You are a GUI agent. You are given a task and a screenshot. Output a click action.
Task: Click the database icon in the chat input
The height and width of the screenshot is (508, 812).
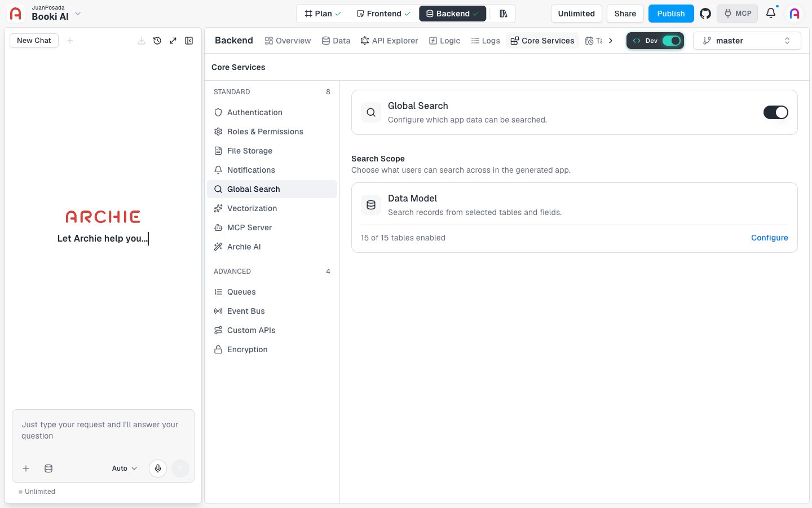[48, 468]
